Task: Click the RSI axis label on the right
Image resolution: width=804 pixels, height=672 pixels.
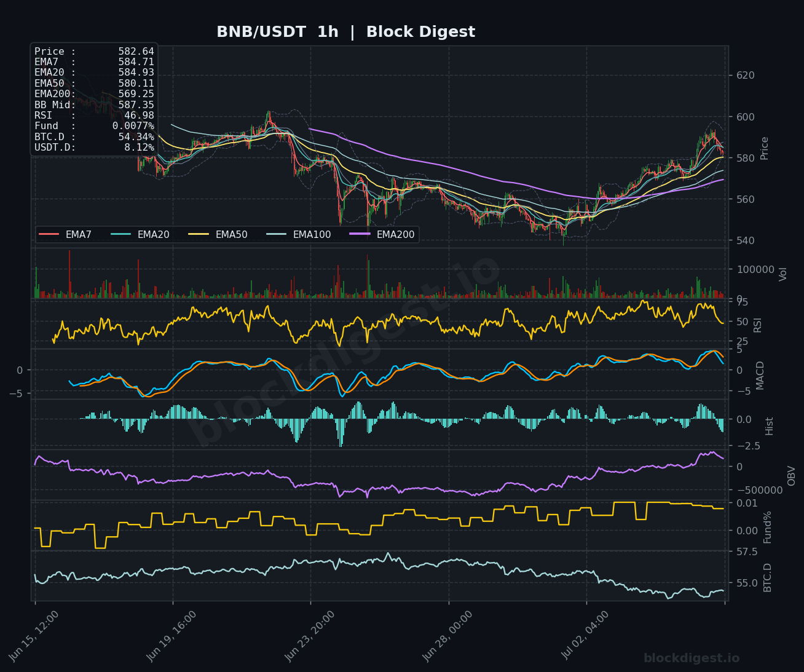Action: 757,325
